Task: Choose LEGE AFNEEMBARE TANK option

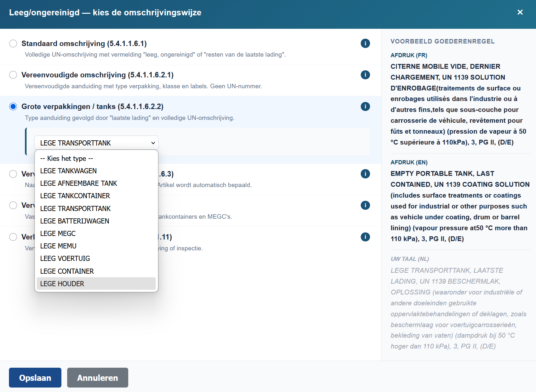Action: click(79, 184)
